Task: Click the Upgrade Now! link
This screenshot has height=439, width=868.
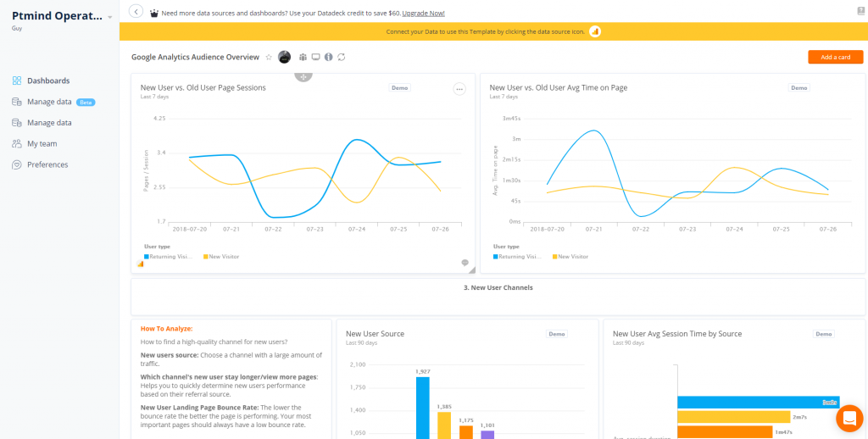Action: click(x=424, y=13)
